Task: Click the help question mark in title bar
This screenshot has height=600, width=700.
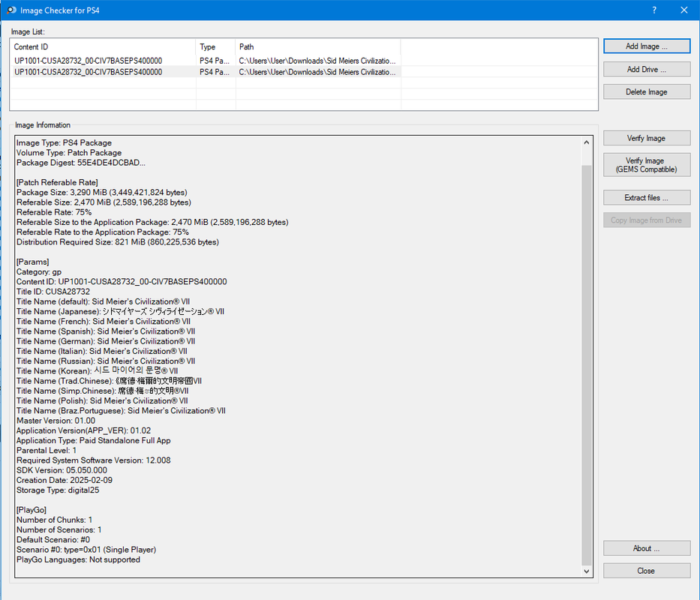Action: tap(654, 10)
